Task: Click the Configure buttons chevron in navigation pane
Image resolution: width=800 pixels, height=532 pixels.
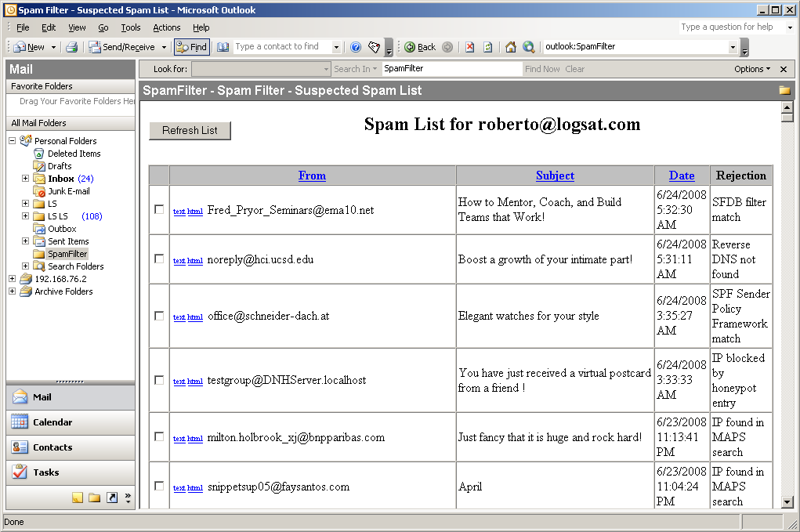Action: [128, 498]
